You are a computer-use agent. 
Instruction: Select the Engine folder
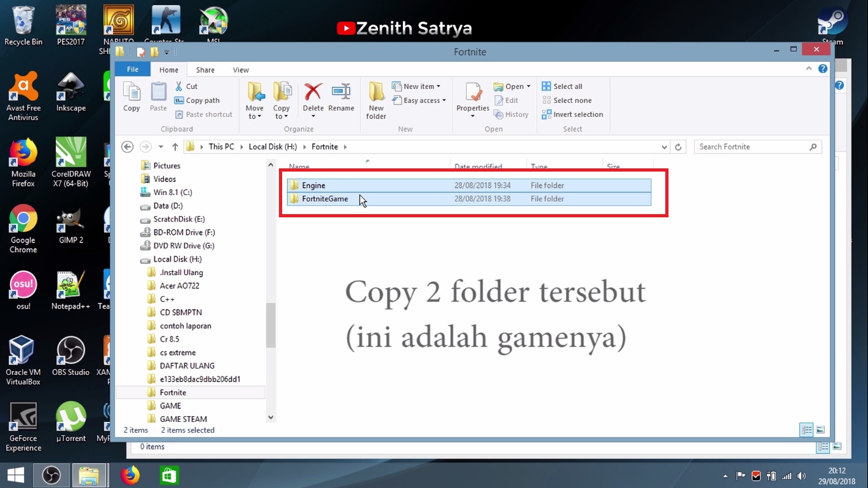pos(469,186)
